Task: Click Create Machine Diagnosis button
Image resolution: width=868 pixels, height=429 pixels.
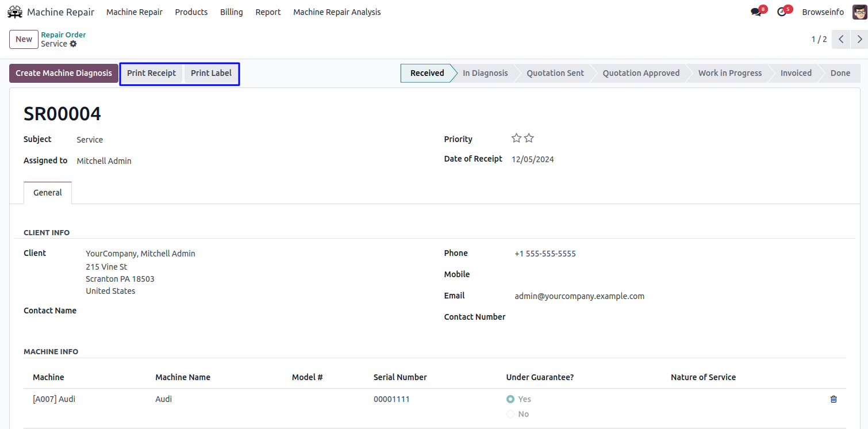Action: point(64,74)
